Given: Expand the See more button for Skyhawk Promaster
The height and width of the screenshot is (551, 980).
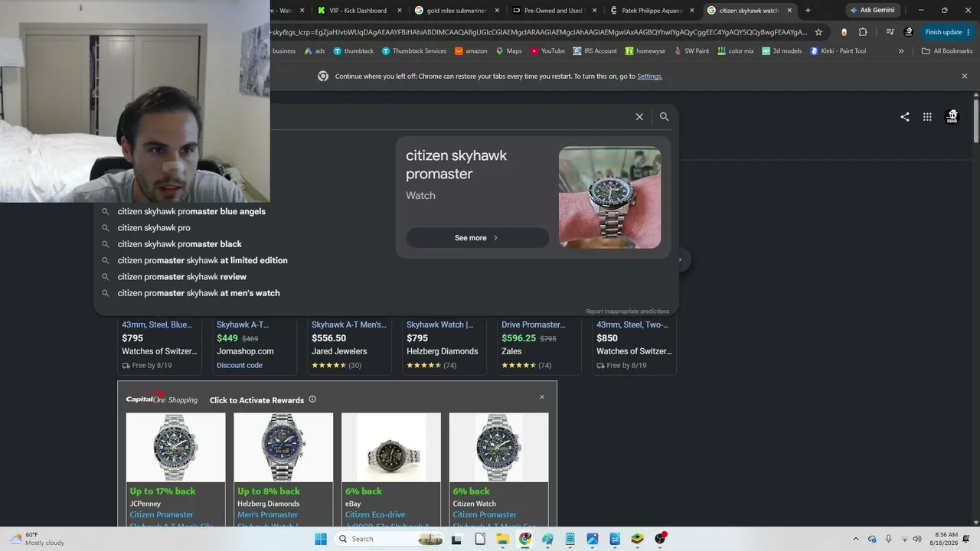Looking at the screenshot, I should tap(477, 238).
